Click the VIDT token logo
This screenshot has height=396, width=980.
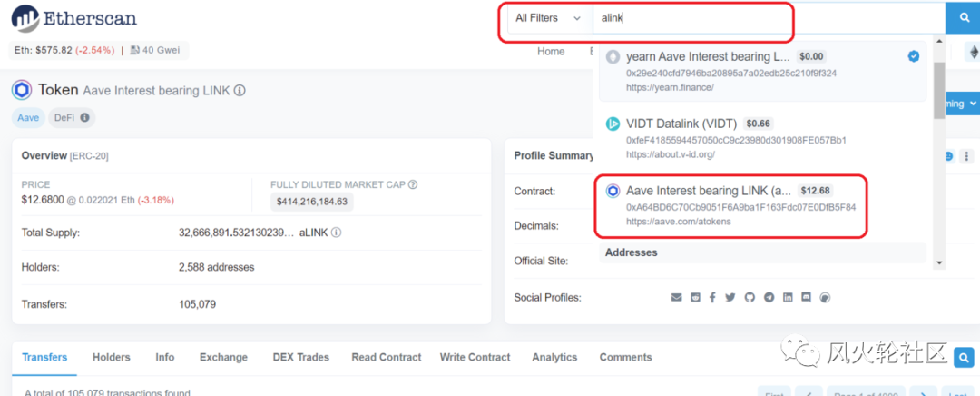(x=612, y=124)
